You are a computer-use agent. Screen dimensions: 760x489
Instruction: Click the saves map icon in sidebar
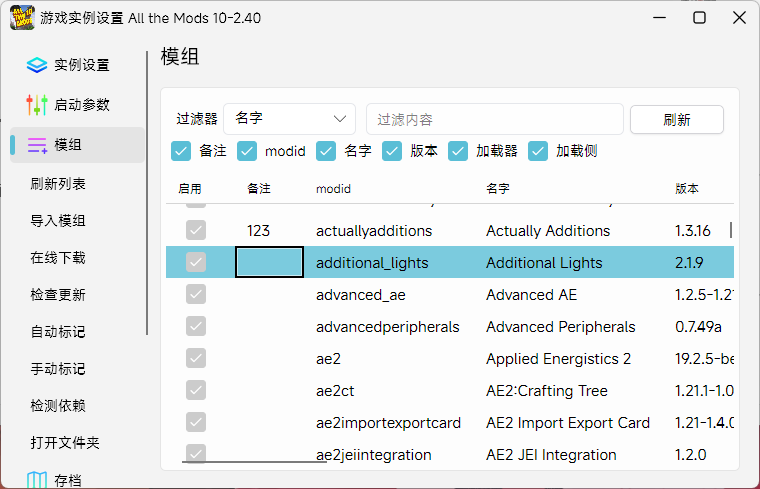pos(37,481)
